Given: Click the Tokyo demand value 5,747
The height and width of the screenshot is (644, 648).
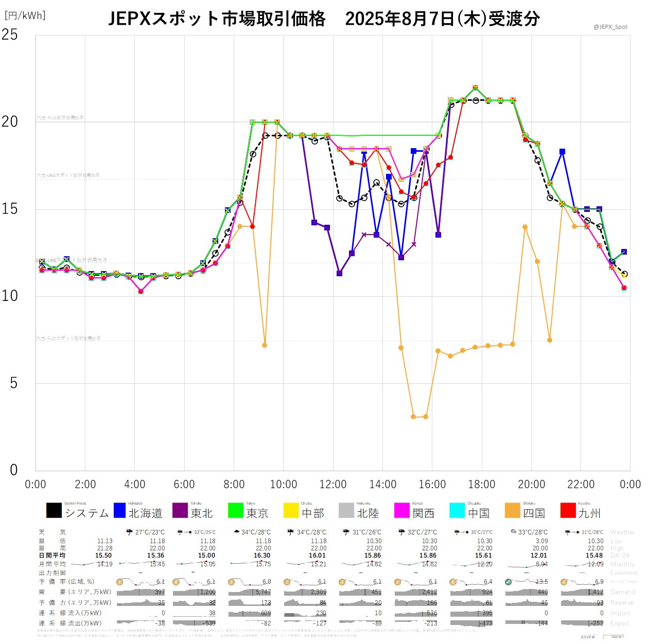Looking at the screenshot, I should [263, 592].
